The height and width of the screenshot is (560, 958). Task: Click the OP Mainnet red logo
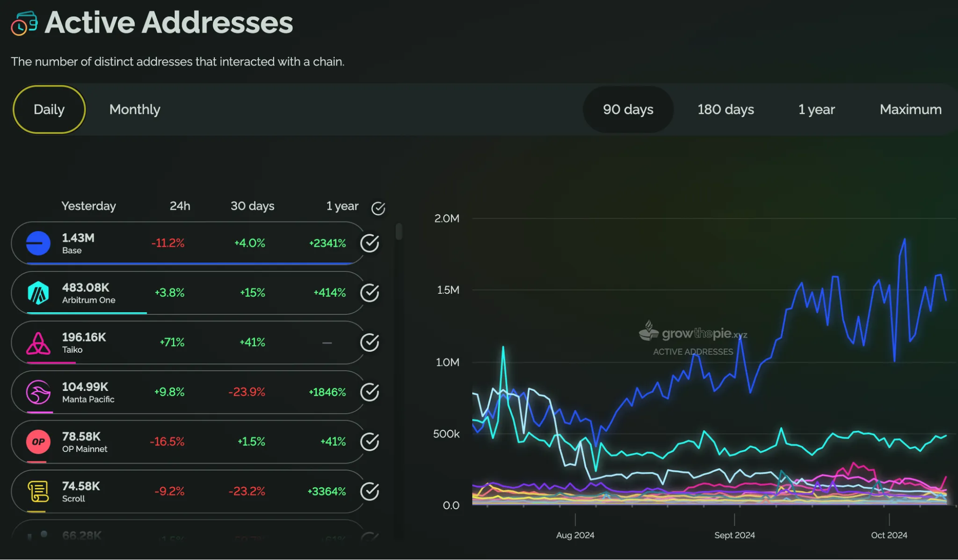click(38, 442)
